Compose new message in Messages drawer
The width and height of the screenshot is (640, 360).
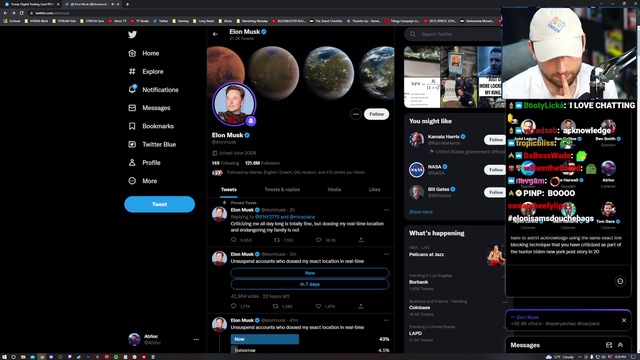(x=609, y=345)
